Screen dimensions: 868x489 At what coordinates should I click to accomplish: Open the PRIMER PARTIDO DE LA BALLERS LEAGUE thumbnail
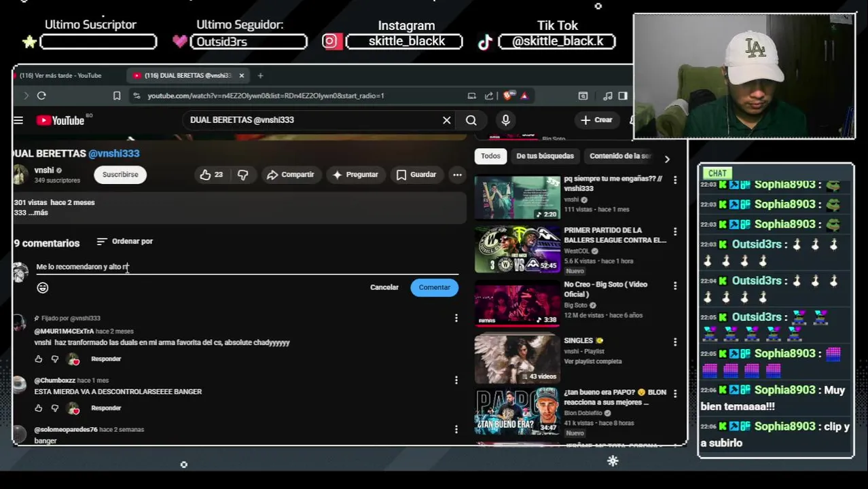click(518, 250)
